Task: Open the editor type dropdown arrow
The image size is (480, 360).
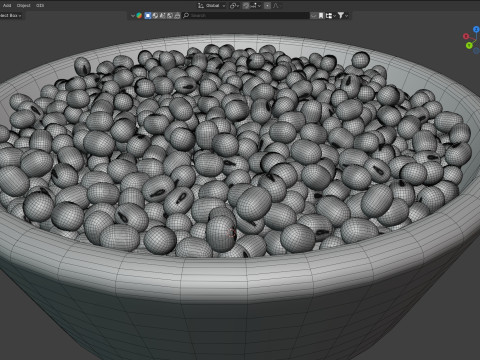Action: coord(133,16)
